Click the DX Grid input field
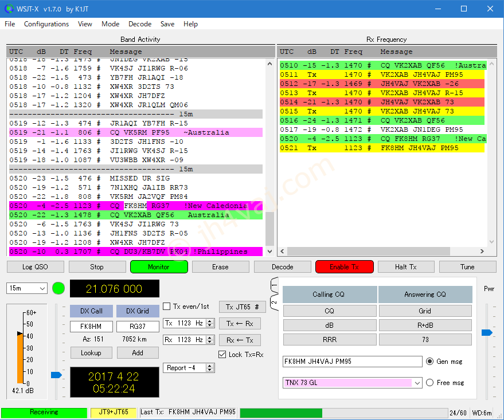The height and width of the screenshot is (420, 504). coord(138,327)
